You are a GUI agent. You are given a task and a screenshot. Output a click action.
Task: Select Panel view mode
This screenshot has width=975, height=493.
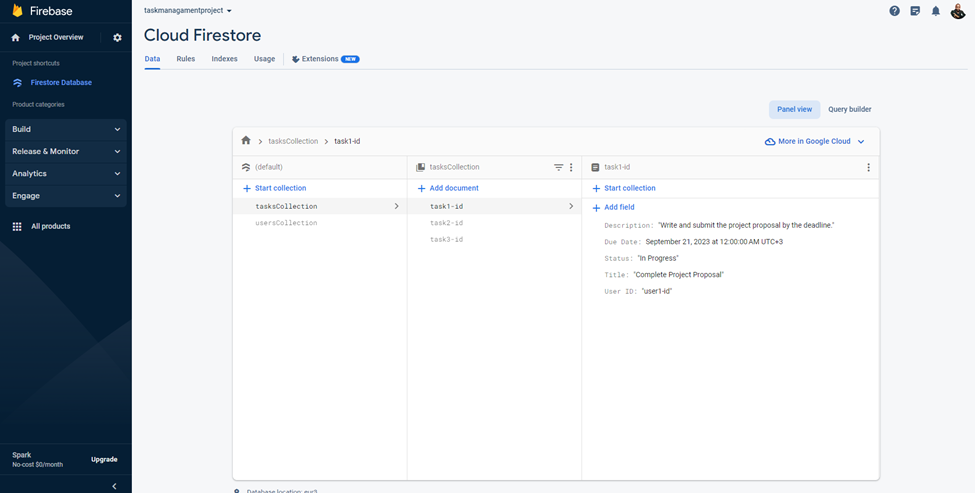795,109
